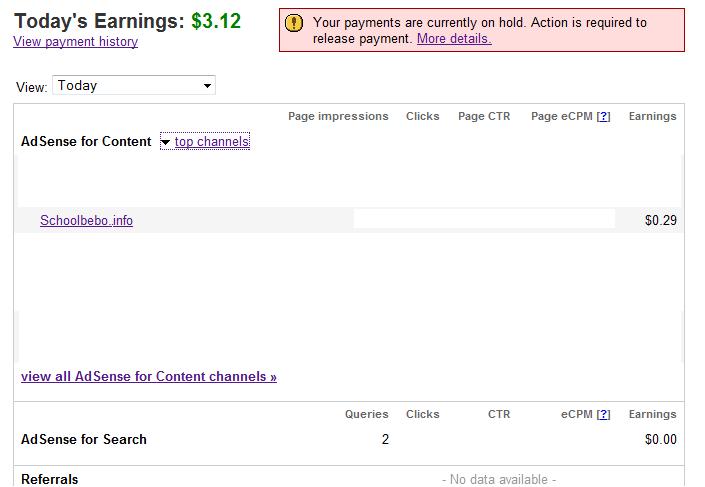The image size is (705, 487).
Task: View all AdSense for Content channels
Action: coord(149,377)
